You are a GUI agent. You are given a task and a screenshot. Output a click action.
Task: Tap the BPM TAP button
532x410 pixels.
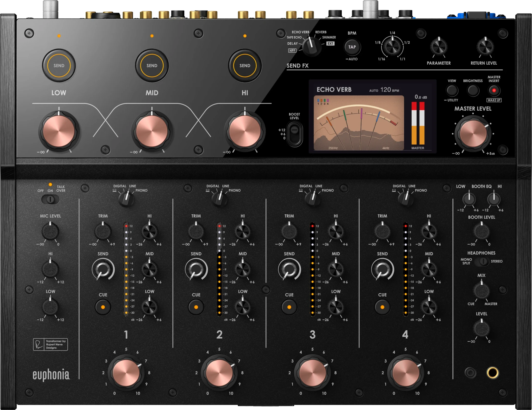coord(352,47)
